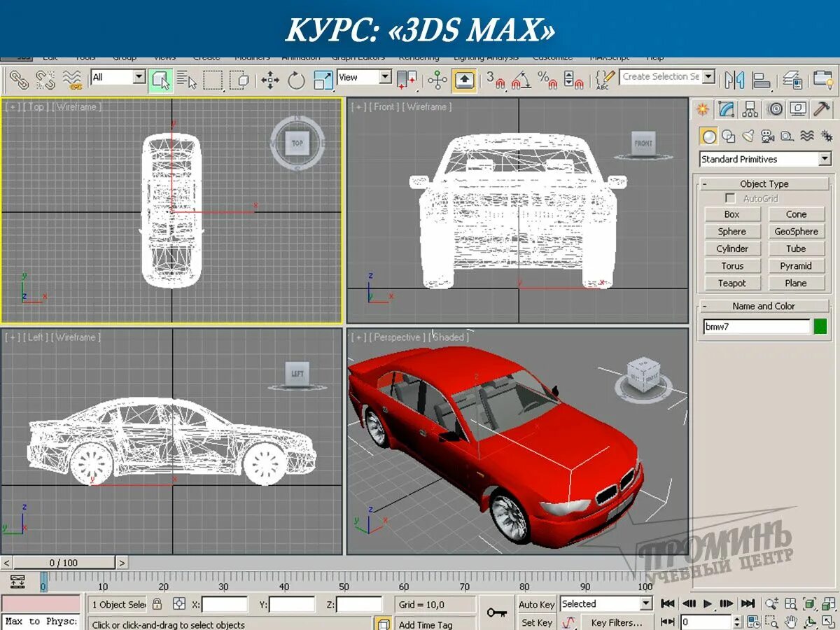Click the green object color swatch
This screenshot has width=840, height=630.
820,327
